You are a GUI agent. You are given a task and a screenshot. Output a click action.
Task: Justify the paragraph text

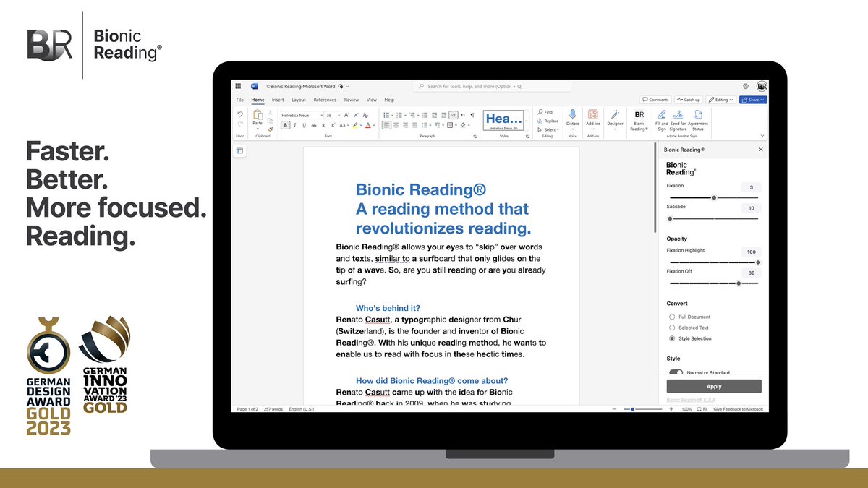point(414,124)
